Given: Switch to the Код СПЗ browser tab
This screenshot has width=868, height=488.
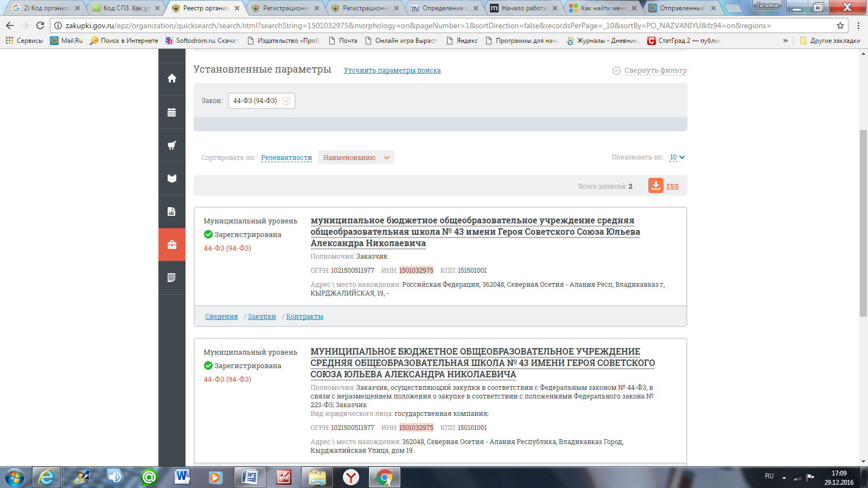Looking at the screenshot, I should click(126, 8).
